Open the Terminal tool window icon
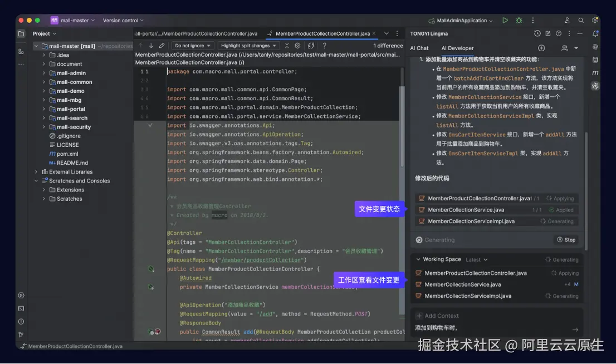Viewport: 616px width, 364px height. [x=21, y=309]
